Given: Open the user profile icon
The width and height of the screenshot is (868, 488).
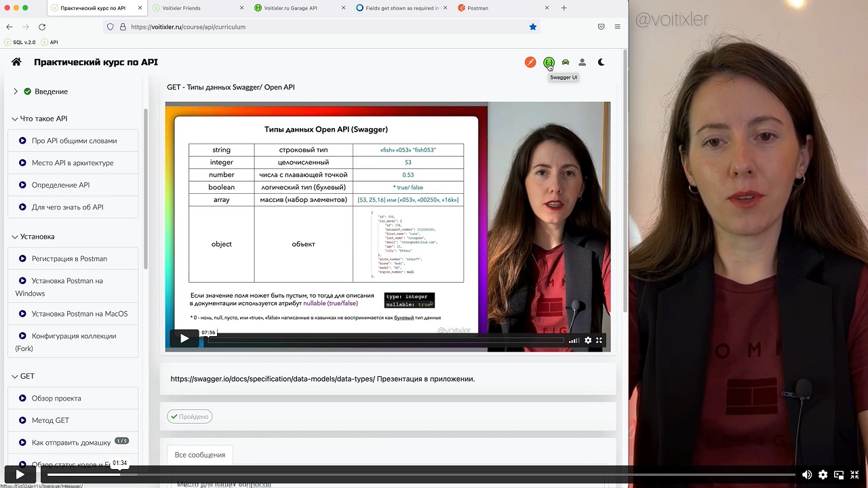Looking at the screenshot, I should pos(582,62).
